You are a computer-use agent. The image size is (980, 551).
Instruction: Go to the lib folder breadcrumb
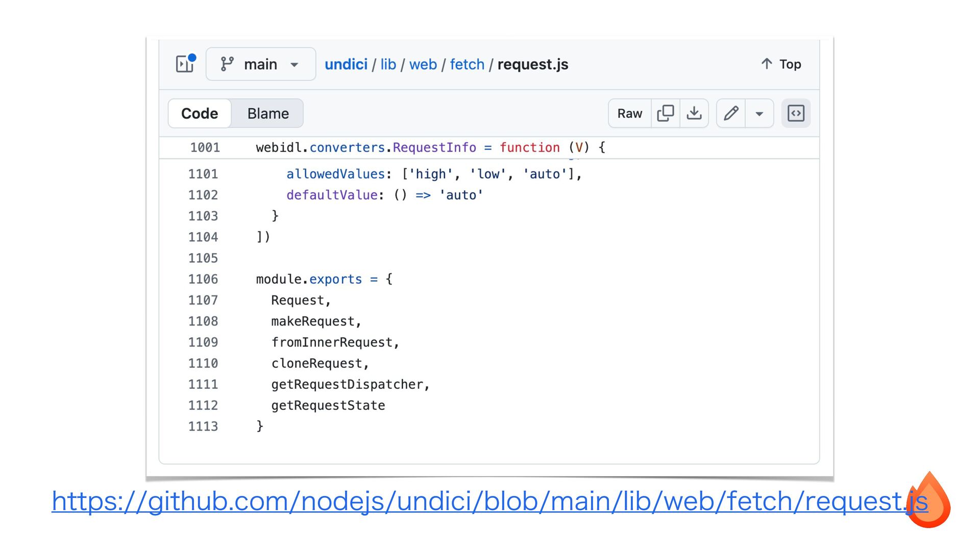coord(388,64)
